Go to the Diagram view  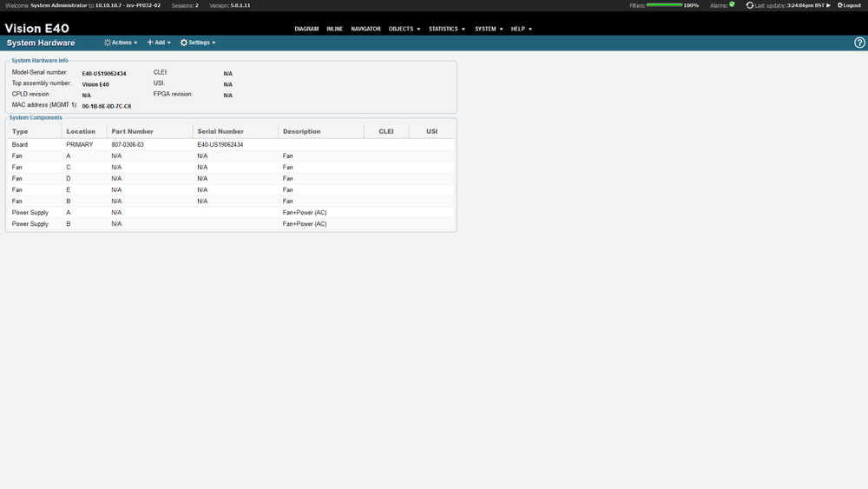306,29
